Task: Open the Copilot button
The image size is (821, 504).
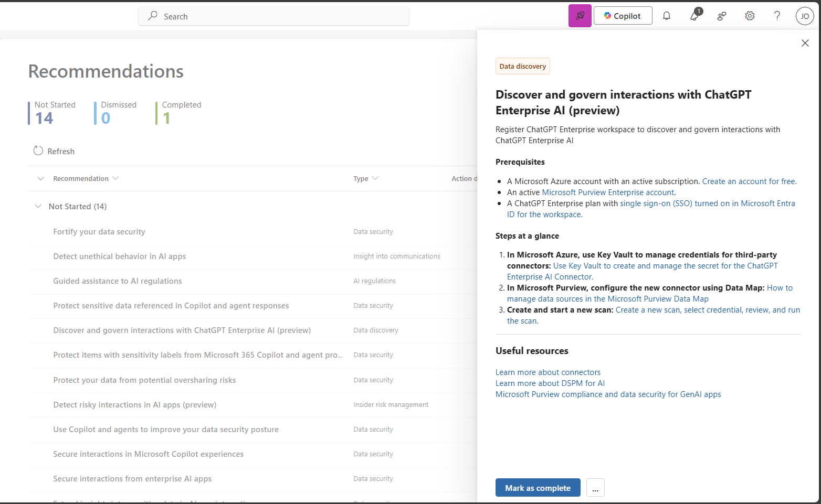Action: click(x=623, y=16)
